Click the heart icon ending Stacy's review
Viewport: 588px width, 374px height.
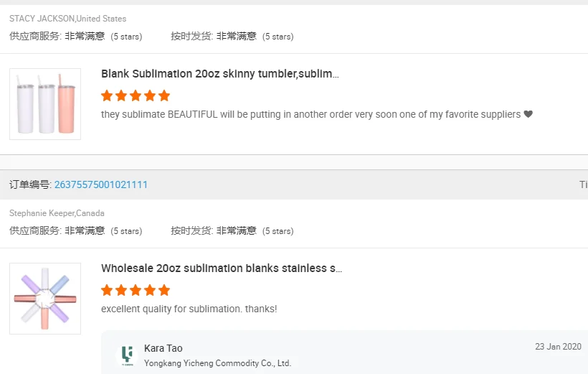click(528, 114)
